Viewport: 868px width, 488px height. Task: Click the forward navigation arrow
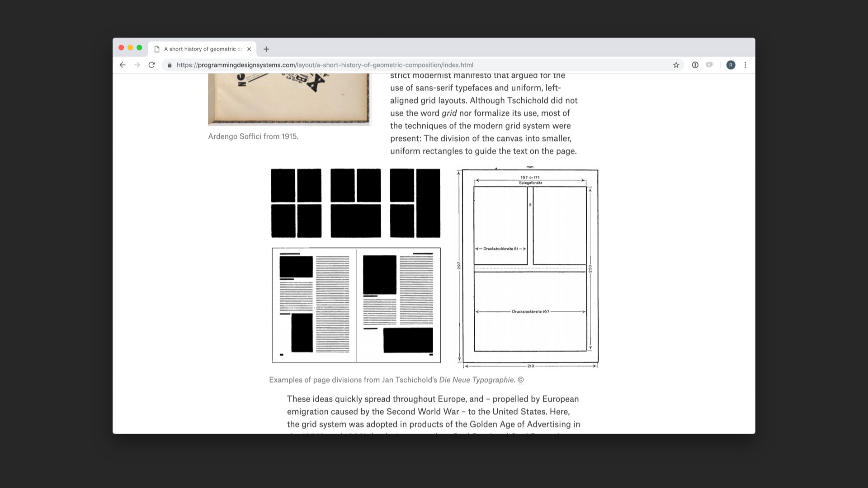click(x=137, y=65)
